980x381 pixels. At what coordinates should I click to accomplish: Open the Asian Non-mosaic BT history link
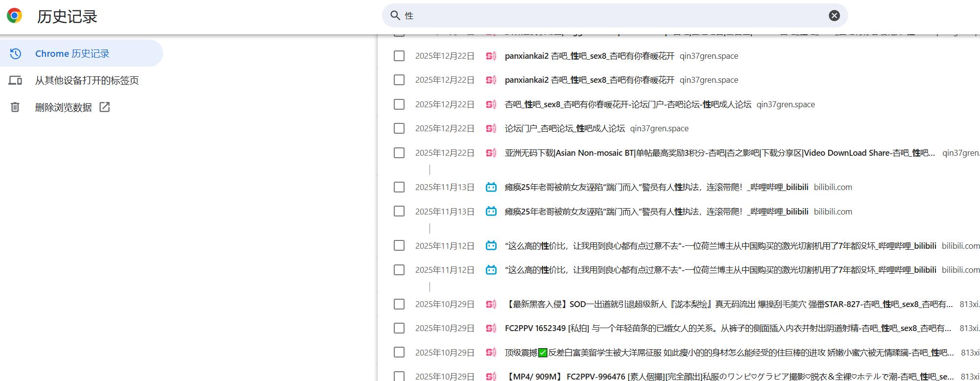point(720,153)
